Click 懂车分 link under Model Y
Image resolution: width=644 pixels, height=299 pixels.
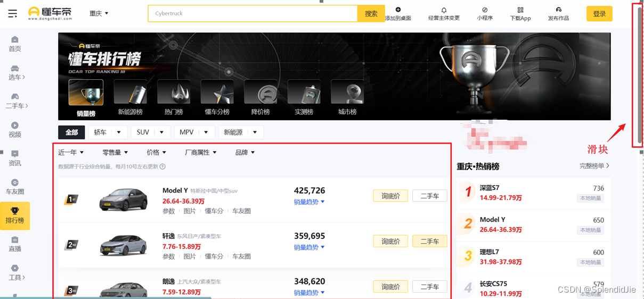click(214, 211)
